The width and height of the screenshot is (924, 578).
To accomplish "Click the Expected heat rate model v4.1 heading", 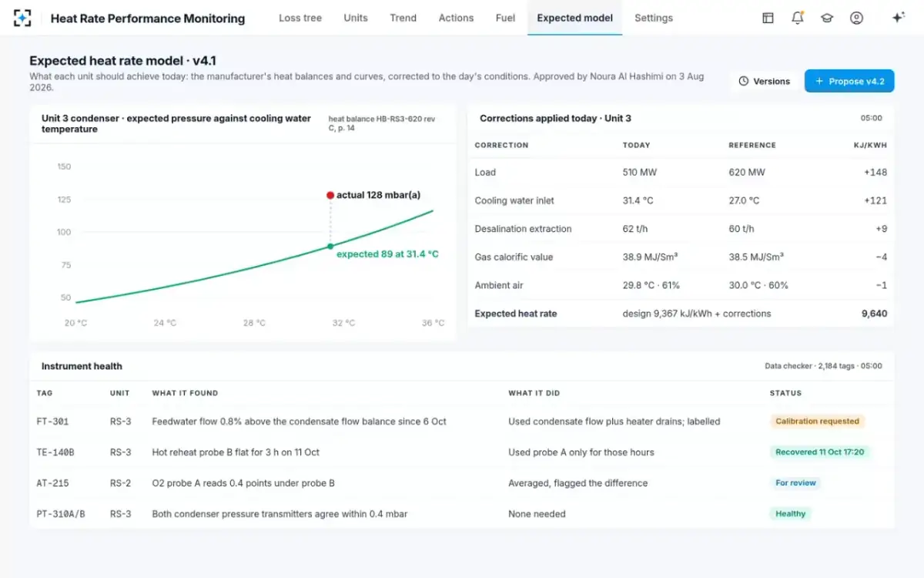I will [123, 60].
